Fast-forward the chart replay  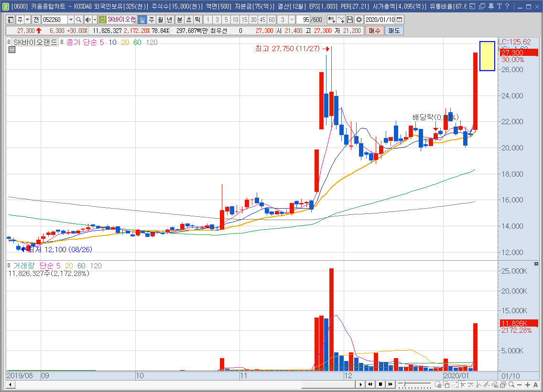(x=390, y=384)
